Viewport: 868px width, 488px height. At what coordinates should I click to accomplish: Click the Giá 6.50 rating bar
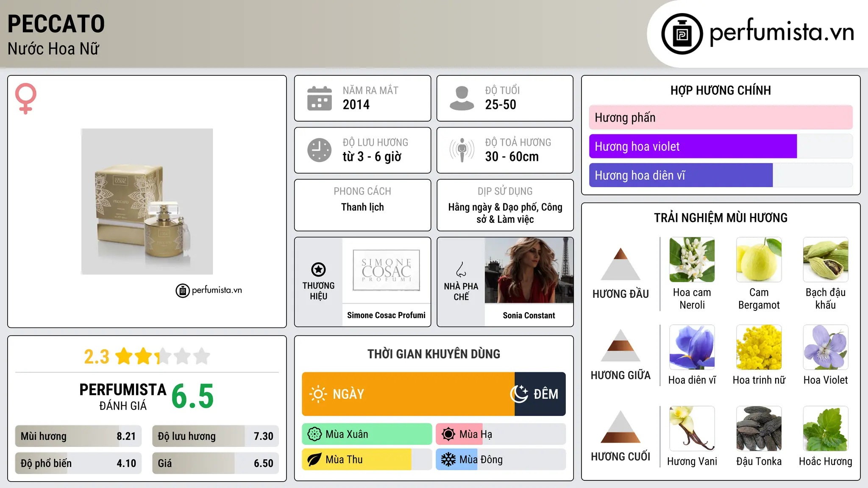tap(215, 463)
